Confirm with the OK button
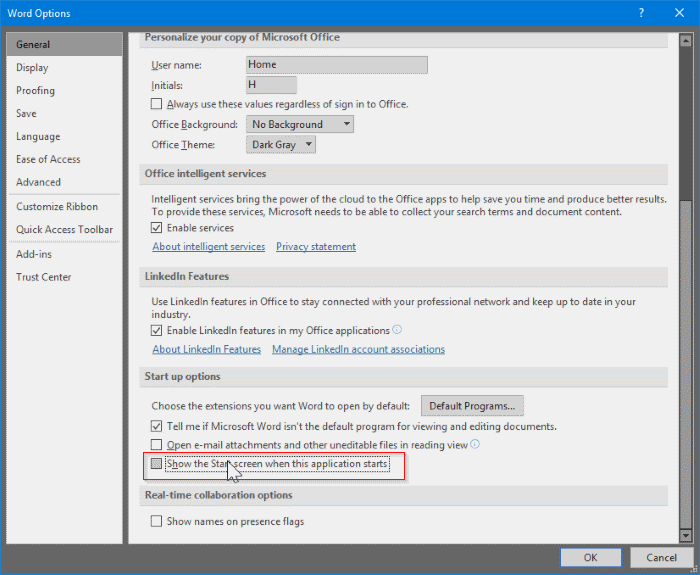This screenshot has width=700, height=575. (x=591, y=557)
